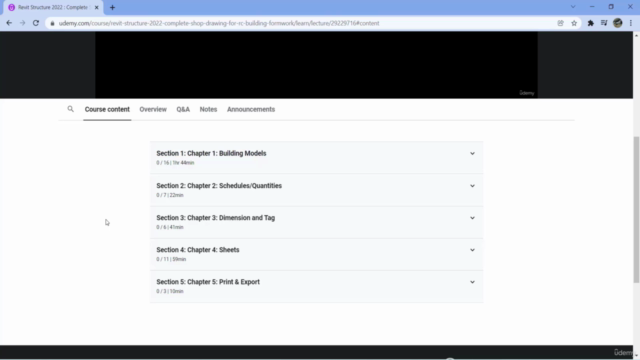Image resolution: width=640 pixels, height=360 pixels.
Task: Open the Chrome three-dot menu
Action: (631, 23)
